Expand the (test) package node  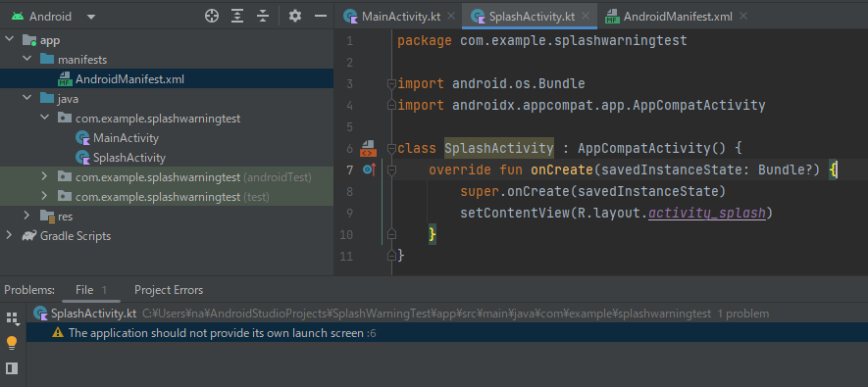[x=44, y=196]
